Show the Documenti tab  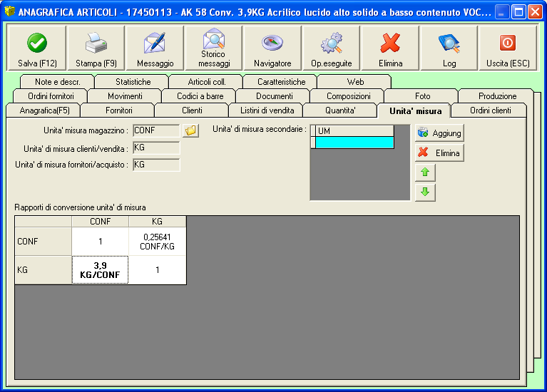pos(274,96)
